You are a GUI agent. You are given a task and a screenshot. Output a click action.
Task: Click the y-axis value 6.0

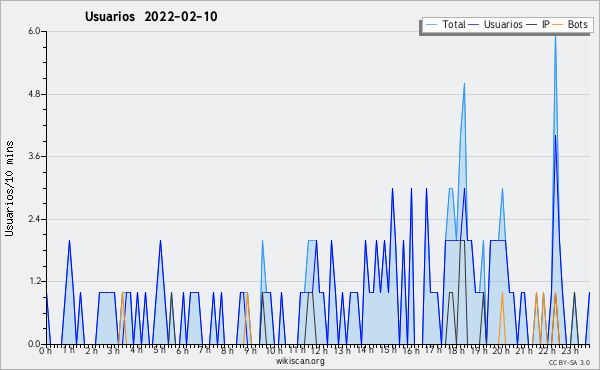coord(34,31)
